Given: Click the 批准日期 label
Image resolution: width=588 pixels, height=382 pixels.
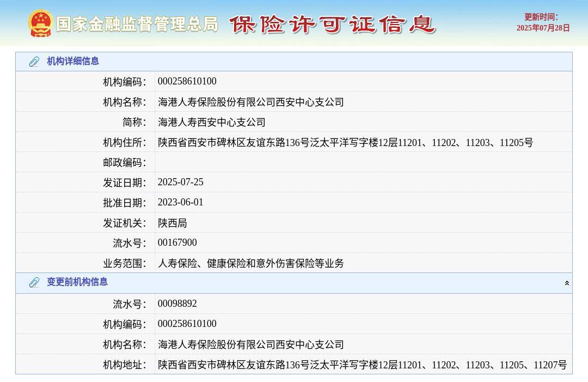Looking at the screenshot, I should [125, 203].
